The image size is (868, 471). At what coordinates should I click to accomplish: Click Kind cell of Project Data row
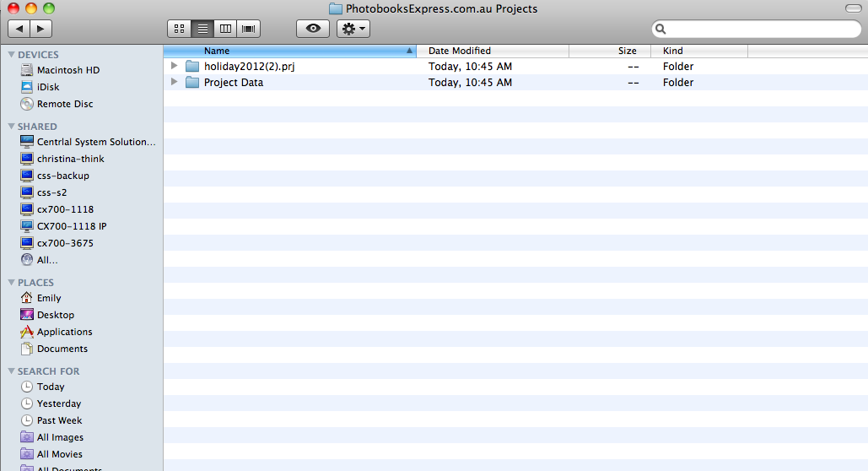[678, 83]
